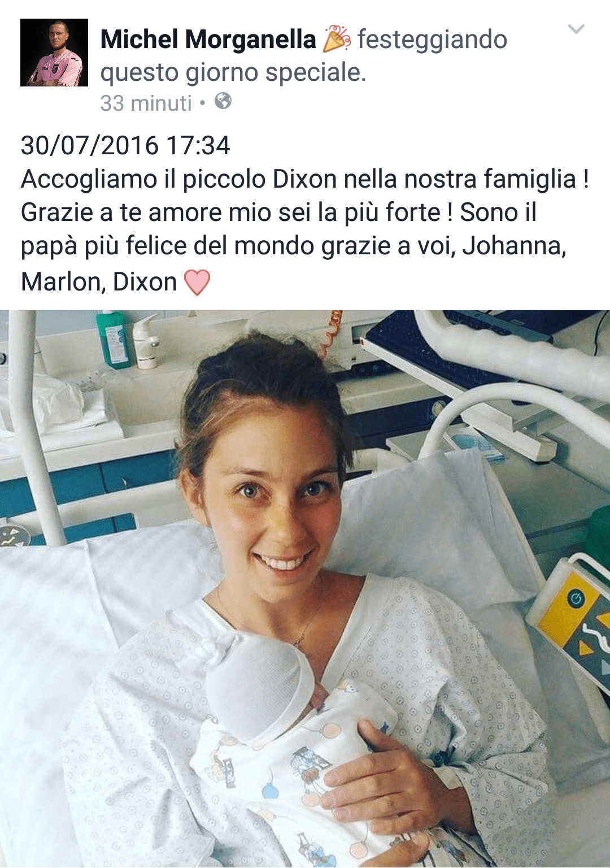
Task: Click the green soap bottle in photo
Action: [114, 339]
